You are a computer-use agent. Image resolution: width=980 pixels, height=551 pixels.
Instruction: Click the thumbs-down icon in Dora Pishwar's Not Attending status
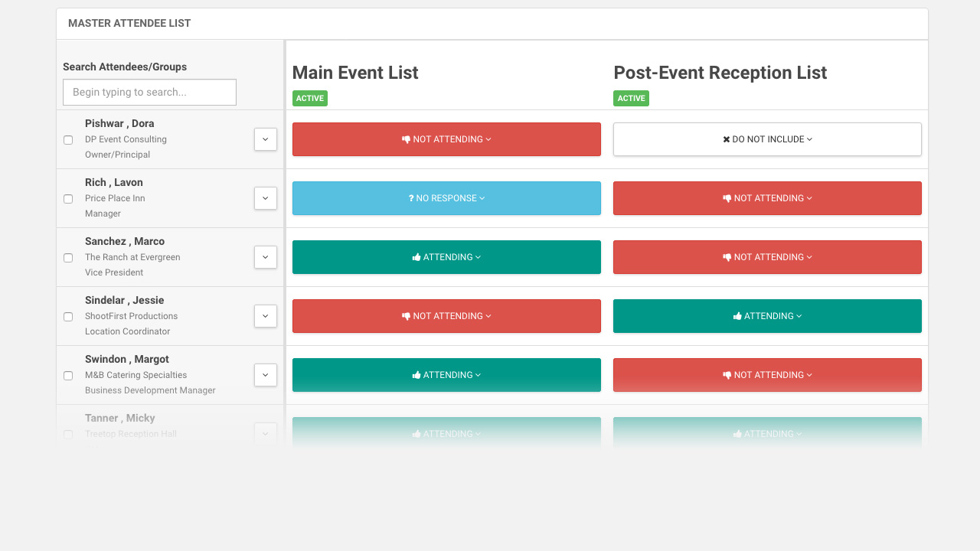pos(407,139)
